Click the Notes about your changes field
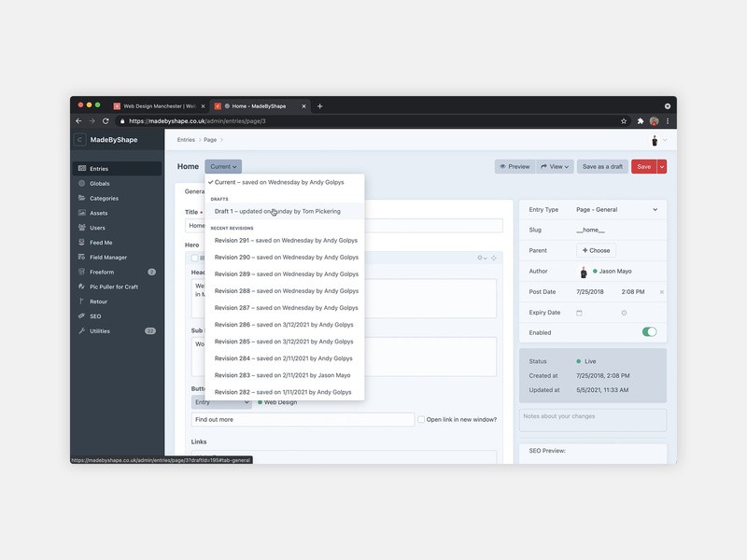Viewport: 747px width, 560px height. pos(594,419)
